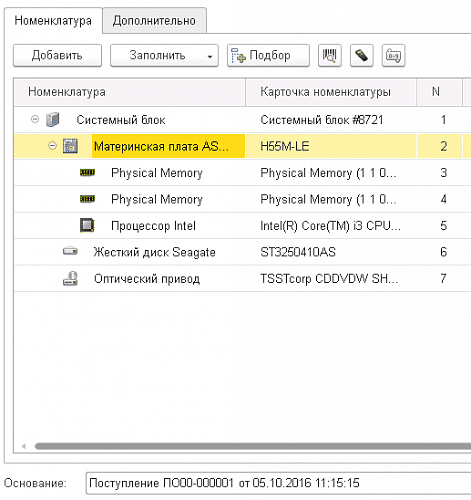Screen dimensions: 471x500
Task: Click row number 7 cell
Action: coord(439,279)
